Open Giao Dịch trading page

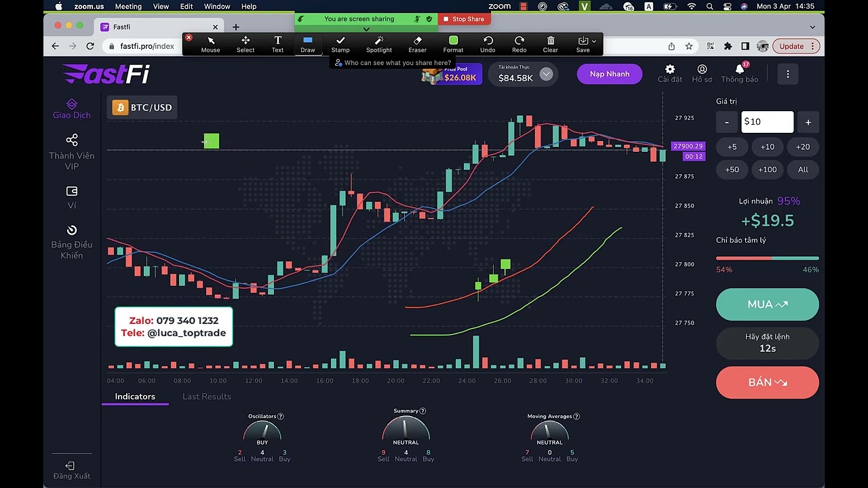point(72,109)
